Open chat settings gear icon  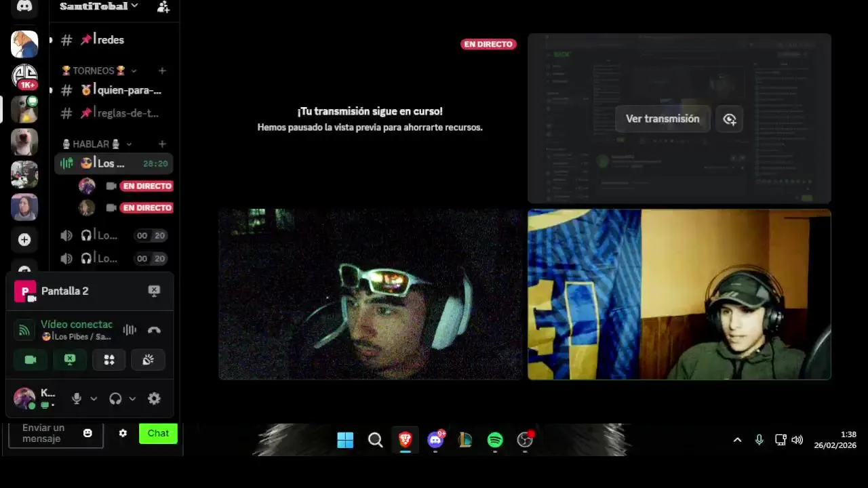[x=123, y=433]
